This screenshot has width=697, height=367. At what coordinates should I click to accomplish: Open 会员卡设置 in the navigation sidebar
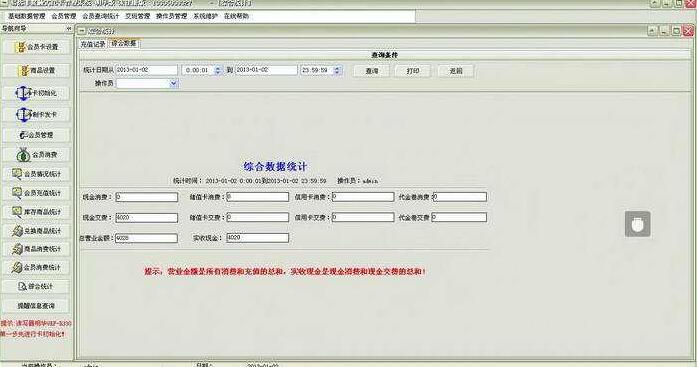tap(36, 47)
